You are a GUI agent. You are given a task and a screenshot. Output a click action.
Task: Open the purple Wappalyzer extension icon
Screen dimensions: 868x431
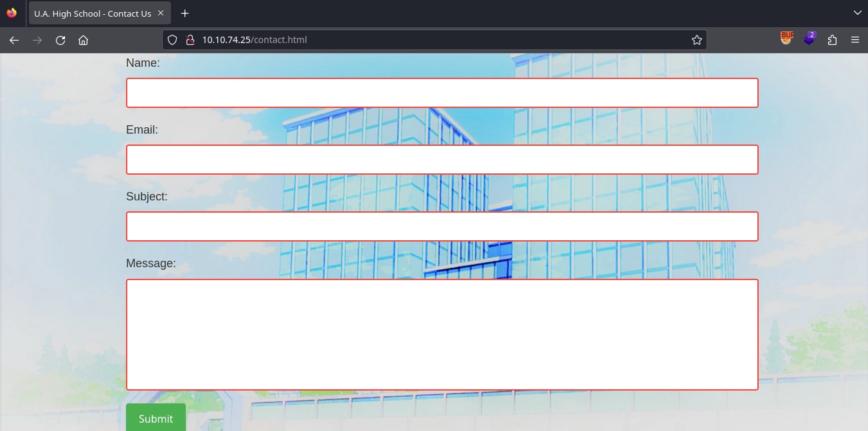(x=809, y=39)
